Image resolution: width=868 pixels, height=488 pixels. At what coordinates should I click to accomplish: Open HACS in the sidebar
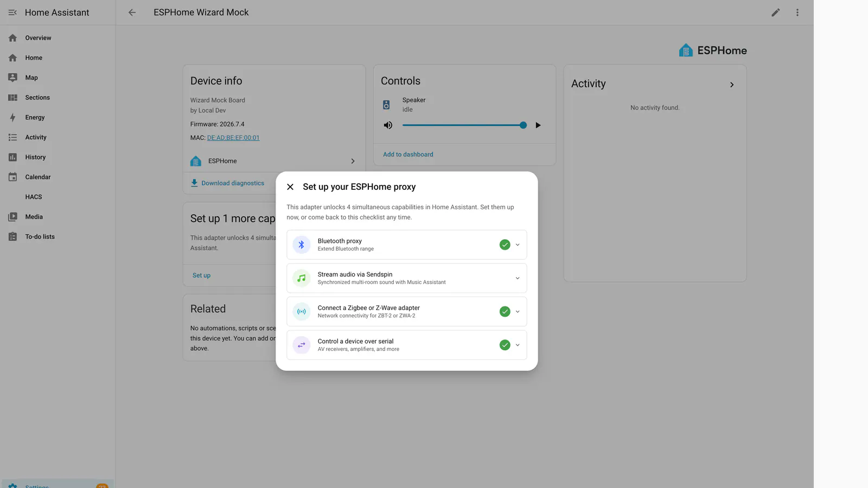coord(58,197)
